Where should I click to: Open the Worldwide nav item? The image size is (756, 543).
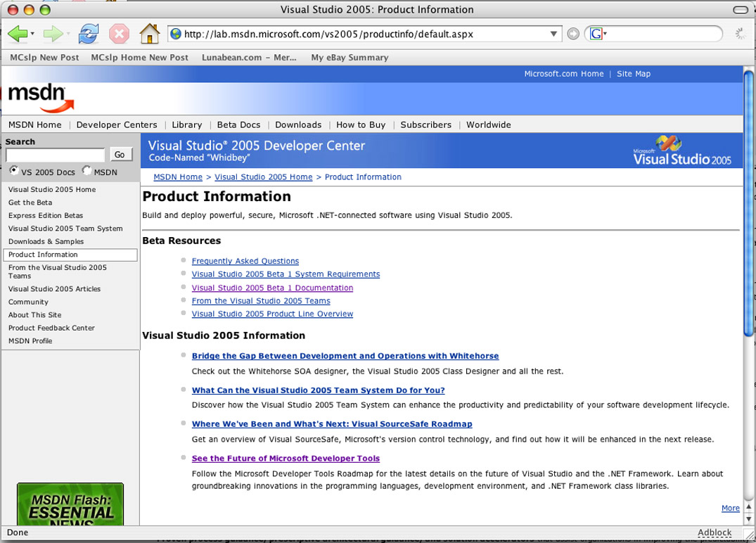pos(488,125)
